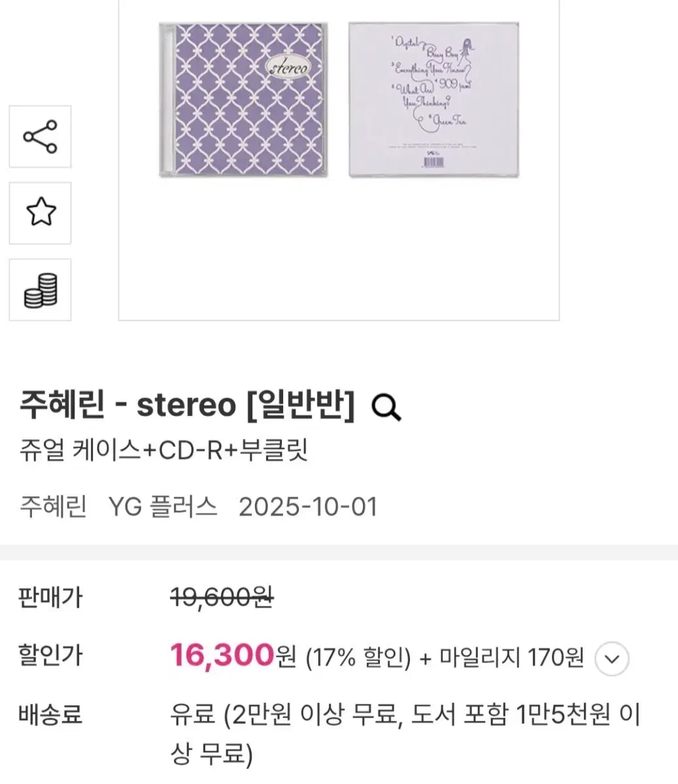This screenshot has width=678, height=784.
Task: Select the YG 플러스 label link
Action: (x=162, y=507)
